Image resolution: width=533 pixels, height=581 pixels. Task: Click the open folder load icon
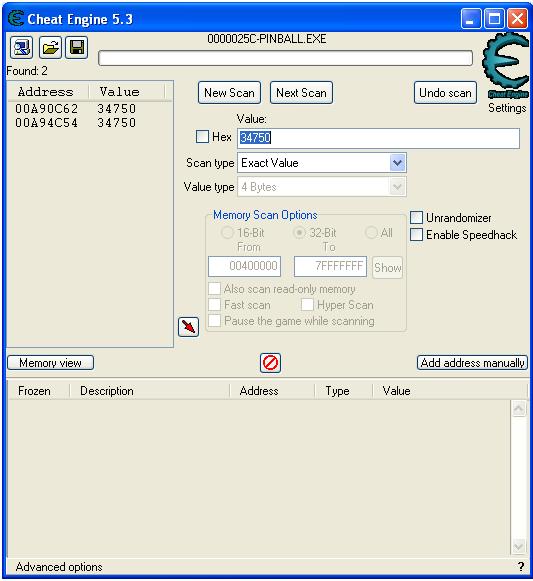[x=50, y=47]
